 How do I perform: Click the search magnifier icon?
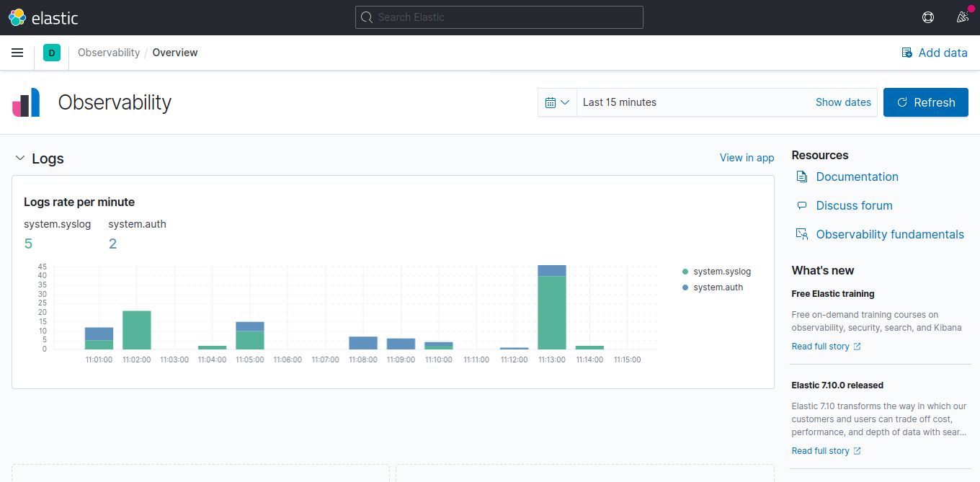367,17
